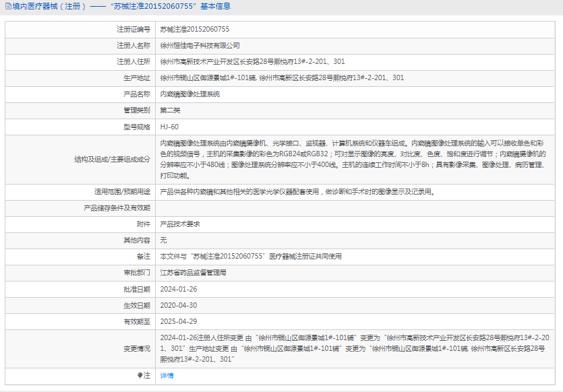Viewport: 563px width, 392px height.
Task: Select the 生效日期 label
Action: pos(137,306)
